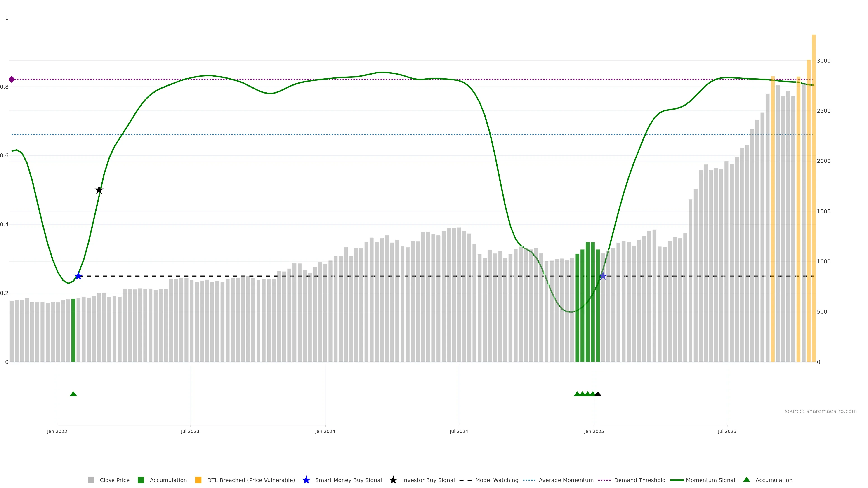
Task: Click the sharemaestro.com source text
Action: pos(821,411)
